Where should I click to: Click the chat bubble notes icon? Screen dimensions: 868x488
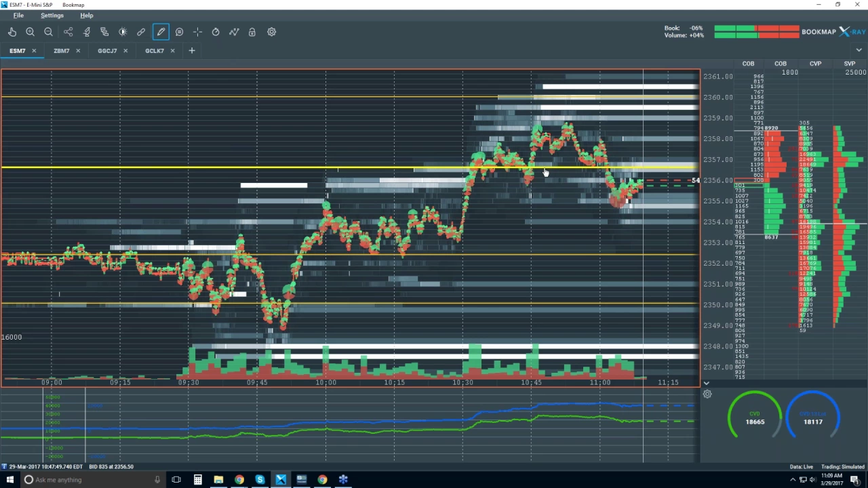(179, 32)
